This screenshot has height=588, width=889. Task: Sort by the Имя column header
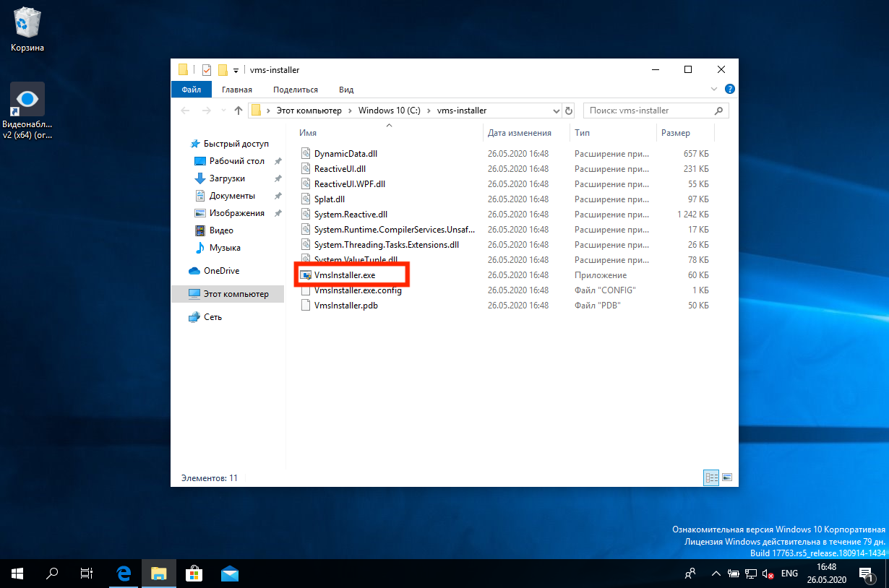tap(309, 133)
